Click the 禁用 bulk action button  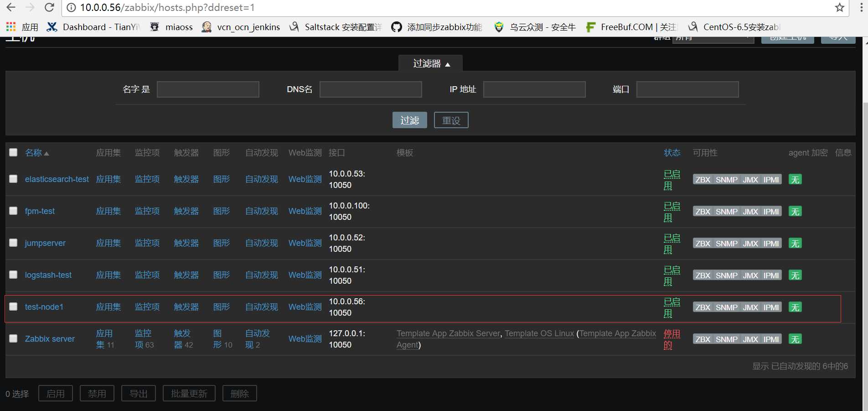[x=97, y=393]
